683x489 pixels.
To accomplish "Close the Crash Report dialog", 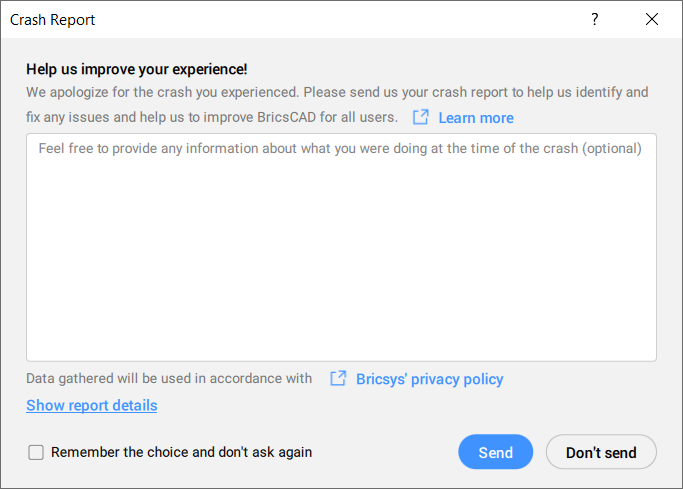I will (x=652, y=19).
